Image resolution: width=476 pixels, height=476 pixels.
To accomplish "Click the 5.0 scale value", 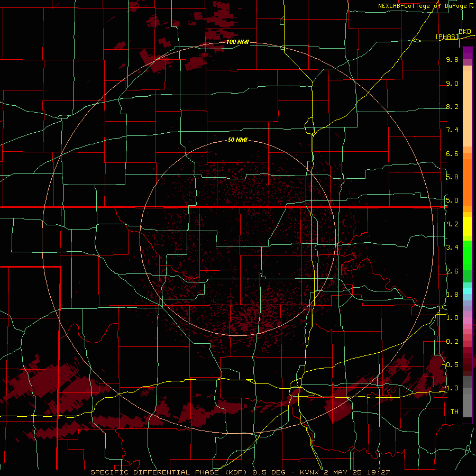I will [x=452, y=200].
